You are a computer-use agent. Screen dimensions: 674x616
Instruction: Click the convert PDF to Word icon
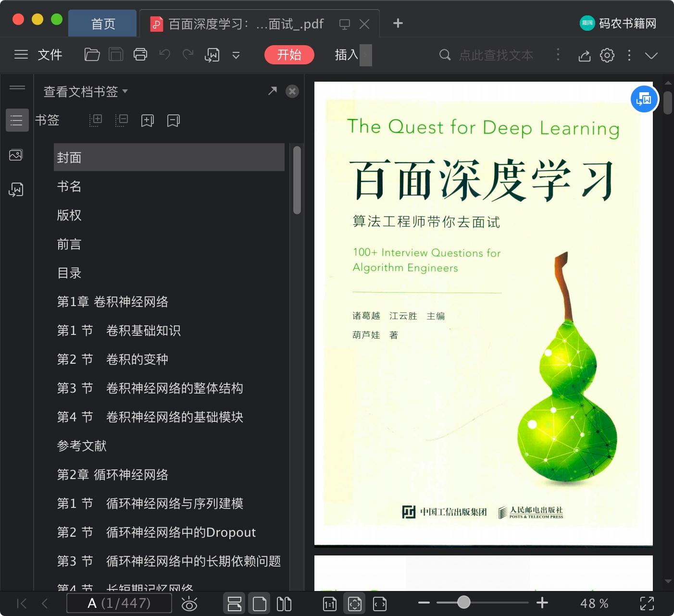(212, 55)
